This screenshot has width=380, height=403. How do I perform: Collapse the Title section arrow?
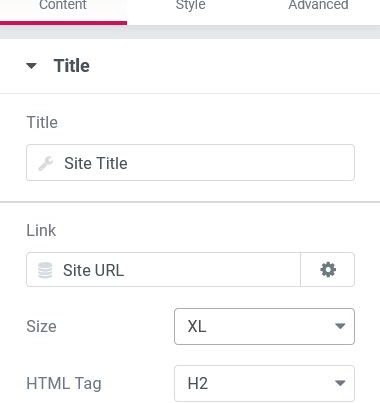point(32,66)
